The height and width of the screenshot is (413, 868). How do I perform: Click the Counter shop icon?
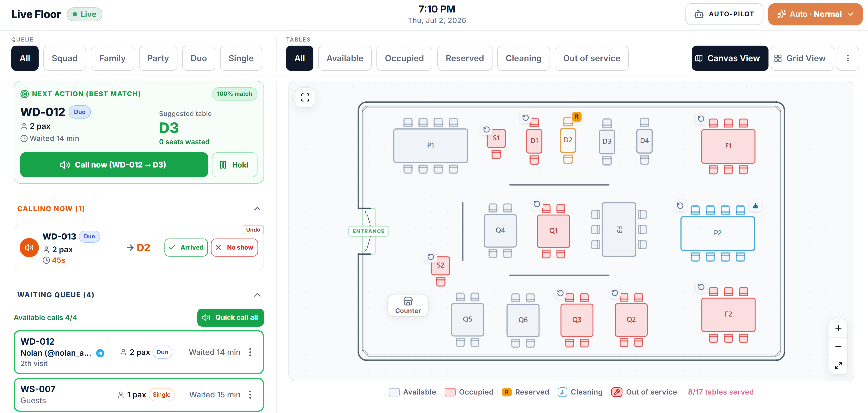(408, 301)
